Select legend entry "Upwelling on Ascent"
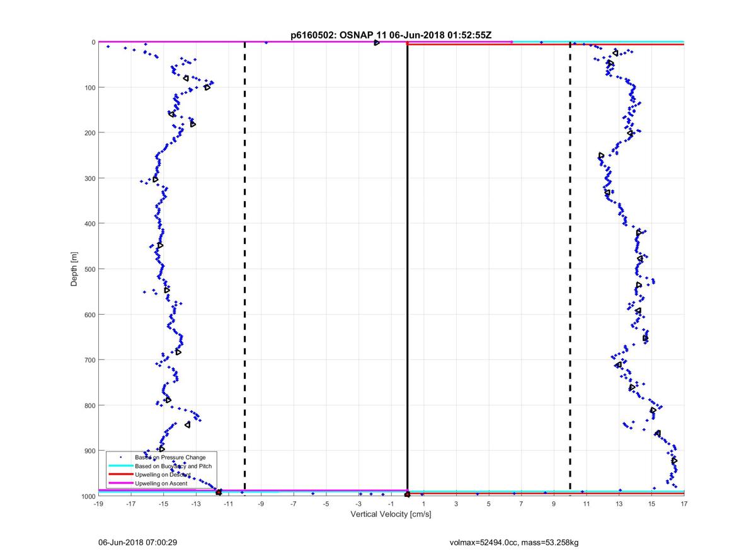The width and height of the screenshot is (756, 558). click(161, 483)
